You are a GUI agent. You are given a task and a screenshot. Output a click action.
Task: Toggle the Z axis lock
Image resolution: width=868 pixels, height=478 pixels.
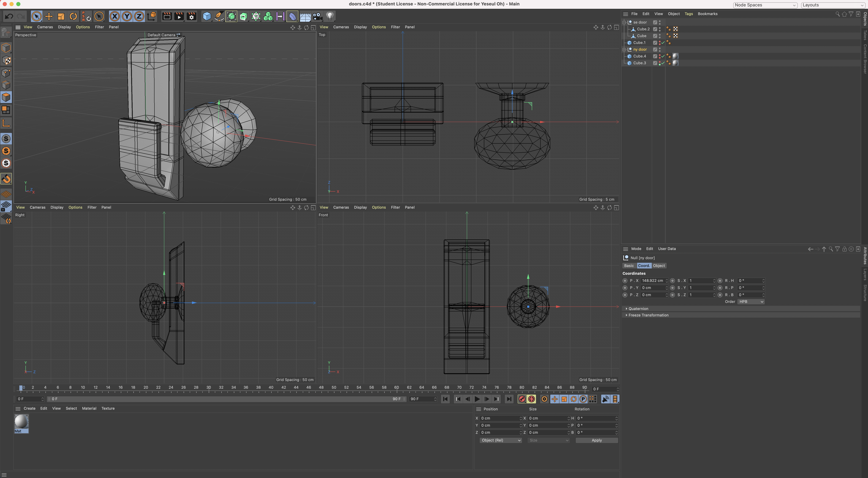(x=139, y=16)
